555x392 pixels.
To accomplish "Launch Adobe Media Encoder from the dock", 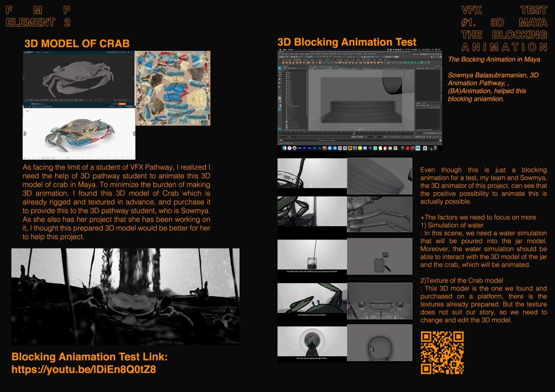I will [299, 148].
